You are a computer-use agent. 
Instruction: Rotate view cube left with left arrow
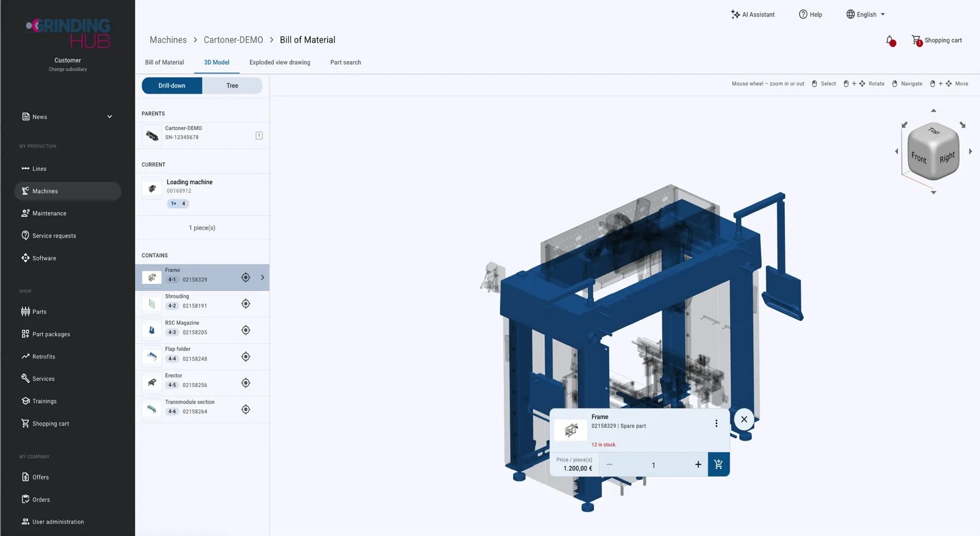click(897, 151)
